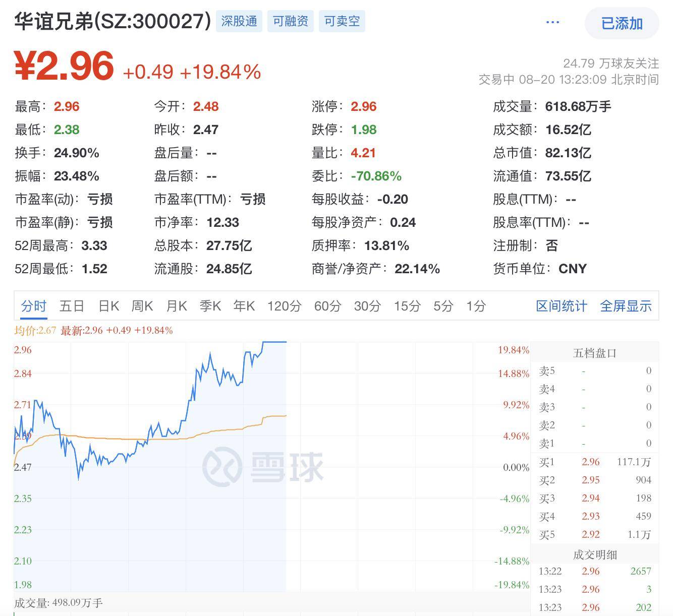Viewport: 673px width, 616px height.
Task: Click the 跌停 value 1.98
Action: 364,130
